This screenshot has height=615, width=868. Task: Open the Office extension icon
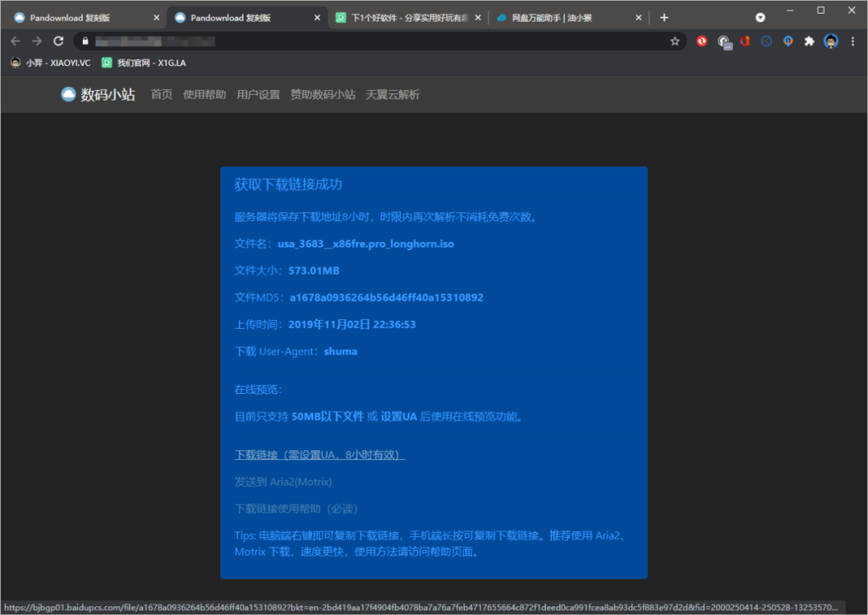click(x=745, y=41)
